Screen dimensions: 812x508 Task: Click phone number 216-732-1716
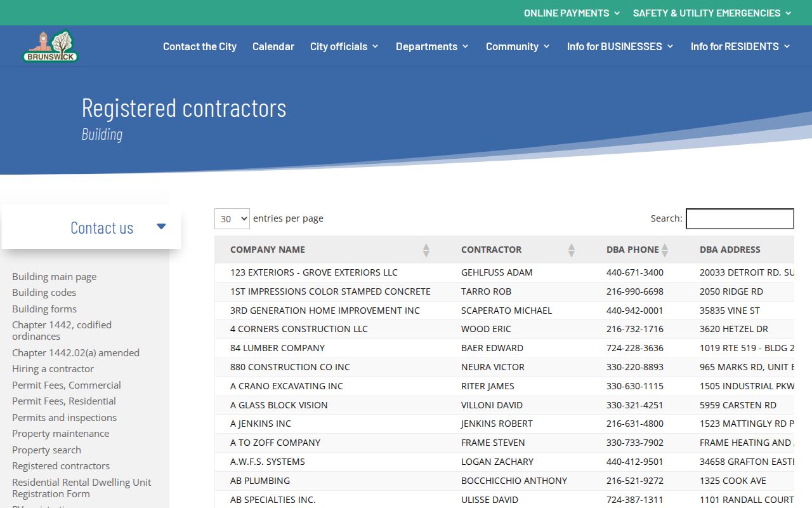(635, 329)
